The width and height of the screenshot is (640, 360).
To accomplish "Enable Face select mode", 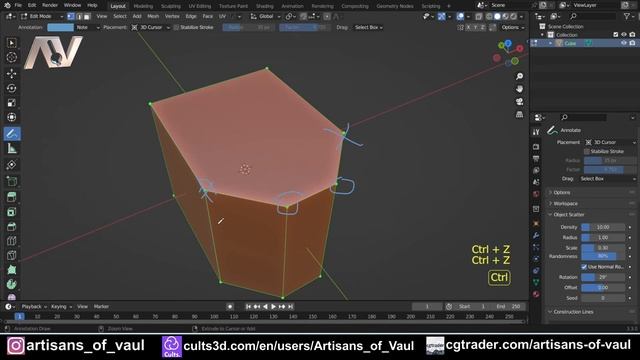I will click(87, 16).
